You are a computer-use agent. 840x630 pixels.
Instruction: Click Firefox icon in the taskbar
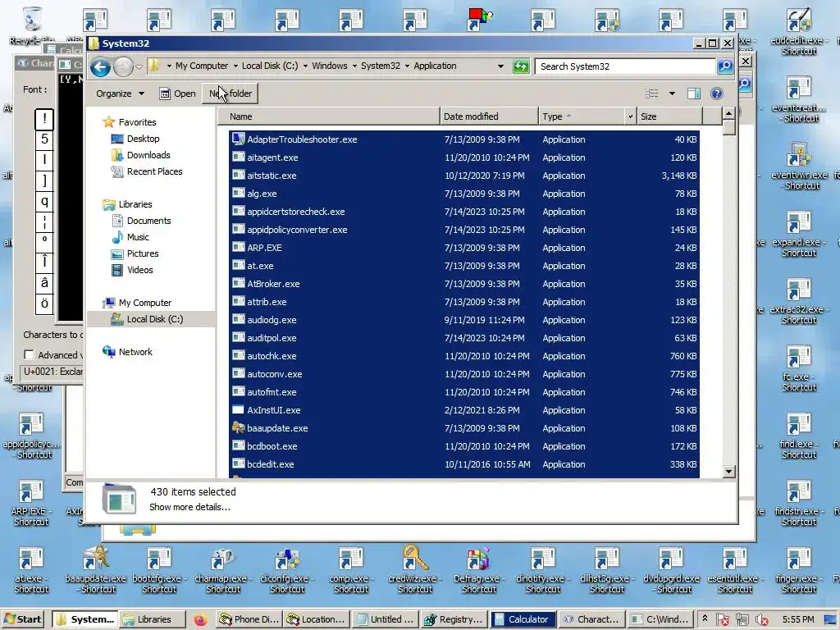[200, 619]
